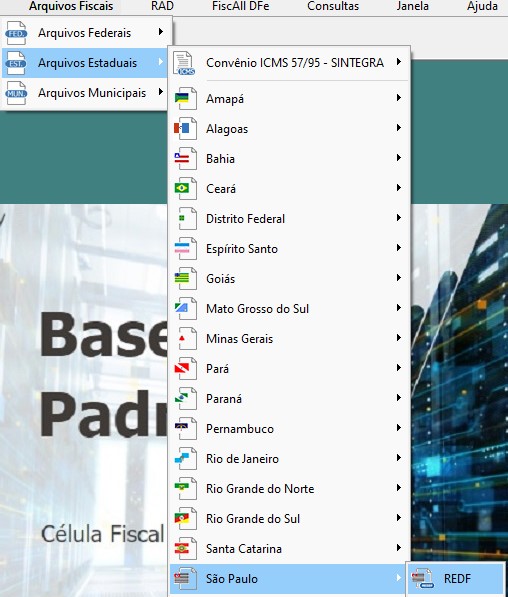Image resolution: width=508 pixels, height=597 pixels.
Task: Open the Arquivos Fiscais menu
Action: pyautogui.click(x=71, y=6)
